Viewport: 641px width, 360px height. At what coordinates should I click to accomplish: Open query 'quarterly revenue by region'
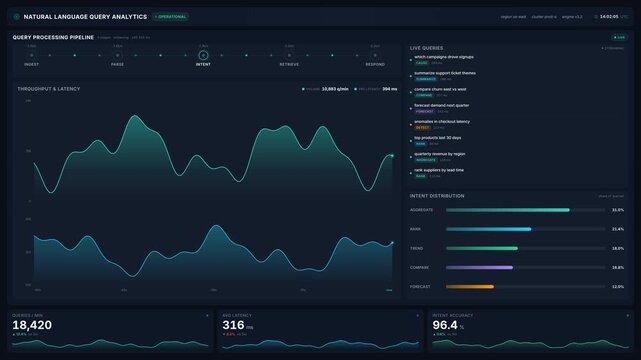439,154
